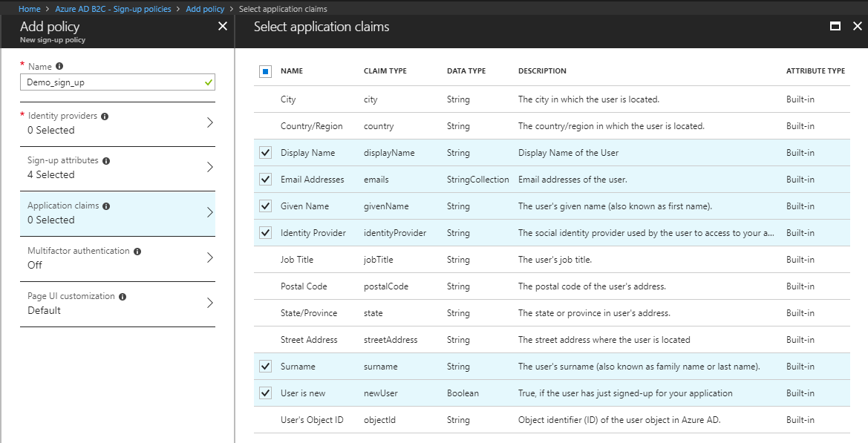The width and height of the screenshot is (868, 443).
Task: Click the claim type 'objectId'
Action: point(379,420)
